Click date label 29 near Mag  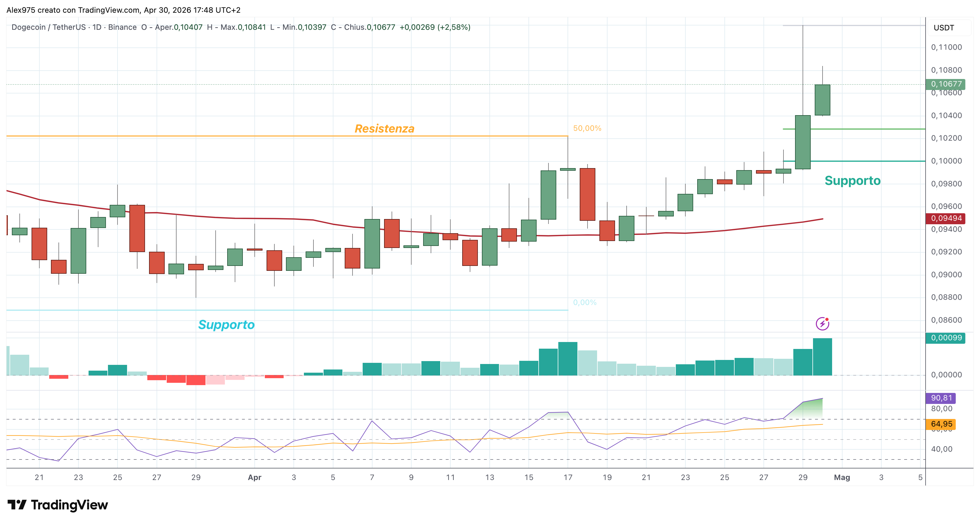803,478
